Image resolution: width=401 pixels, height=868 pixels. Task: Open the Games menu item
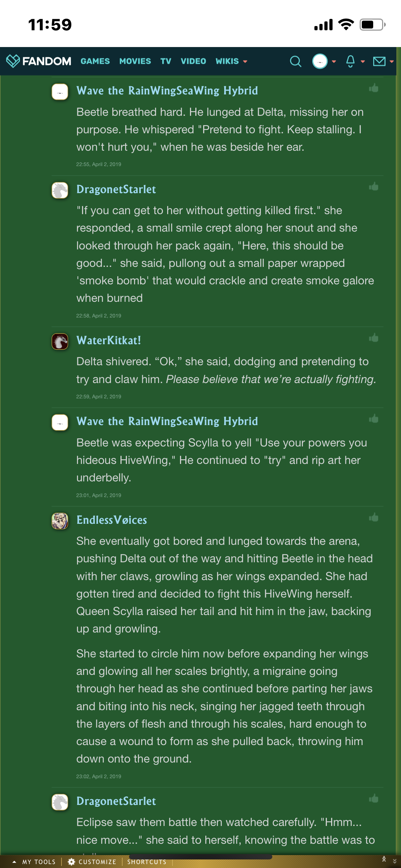point(95,61)
